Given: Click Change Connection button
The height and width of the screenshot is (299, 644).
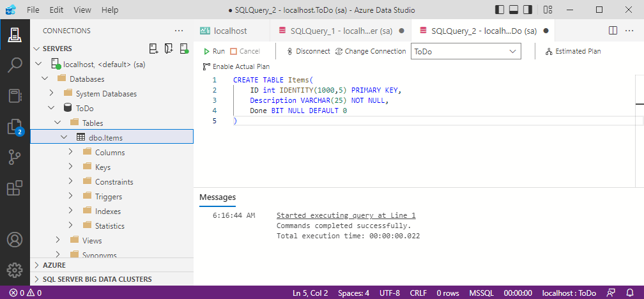Looking at the screenshot, I should [371, 51].
